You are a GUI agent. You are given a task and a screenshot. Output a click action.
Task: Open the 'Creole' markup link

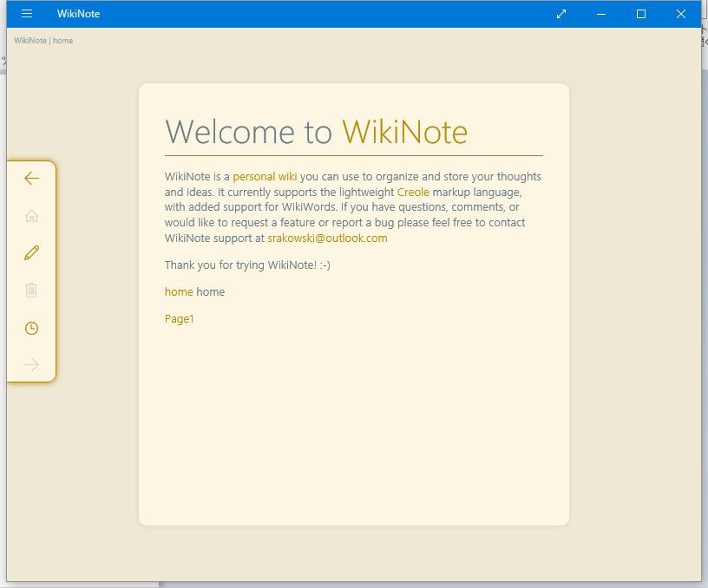click(x=413, y=192)
